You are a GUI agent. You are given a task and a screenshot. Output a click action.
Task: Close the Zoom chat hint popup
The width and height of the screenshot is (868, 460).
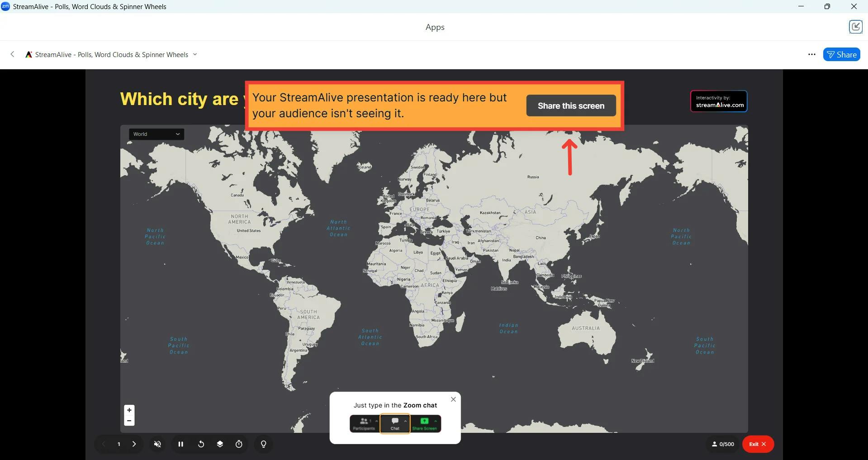click(x=453, y=399)
